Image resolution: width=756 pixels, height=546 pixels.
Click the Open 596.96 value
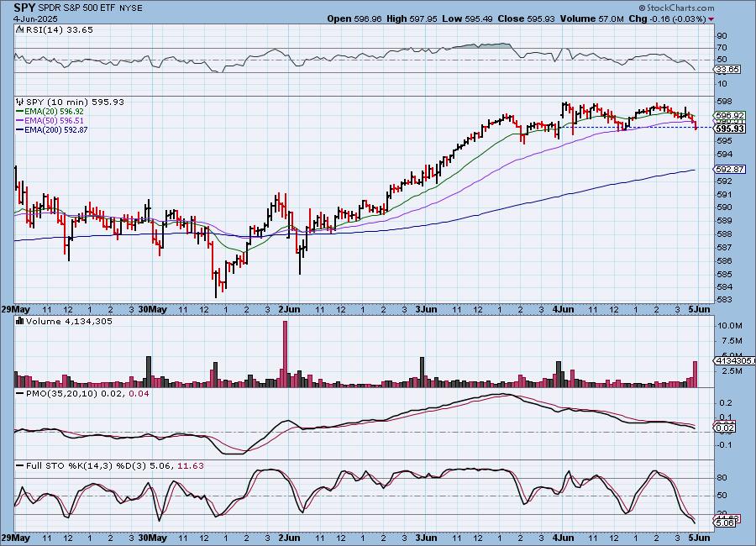(x=354, y=18)
